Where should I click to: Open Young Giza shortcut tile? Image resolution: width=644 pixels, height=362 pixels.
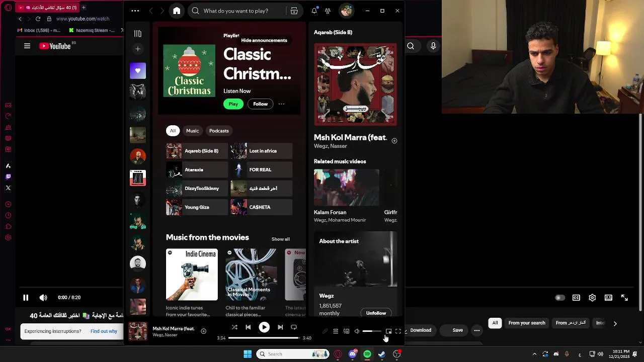coord(197,207)
